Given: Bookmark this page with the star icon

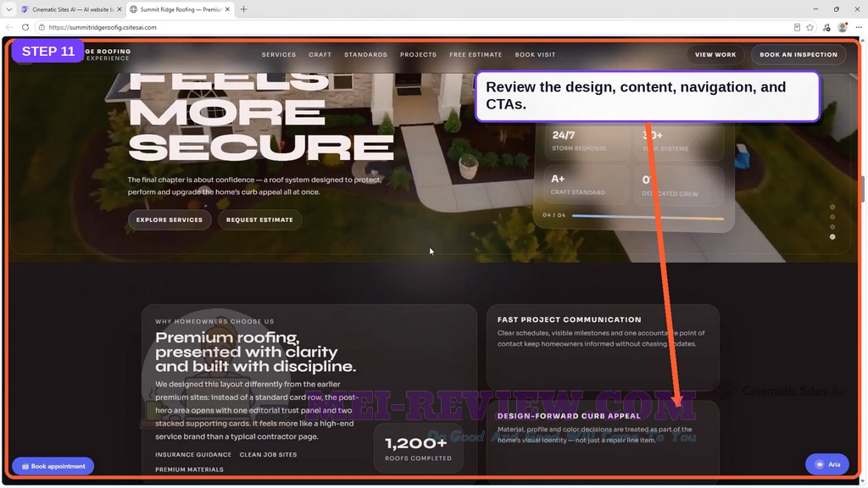Looking at the screenshot, I should point(810,27).
